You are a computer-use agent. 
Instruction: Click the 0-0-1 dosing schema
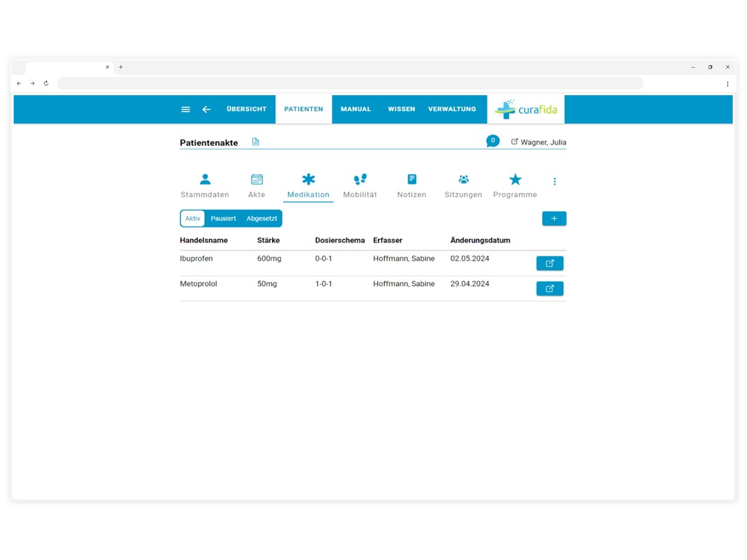[x=324, y=259]
